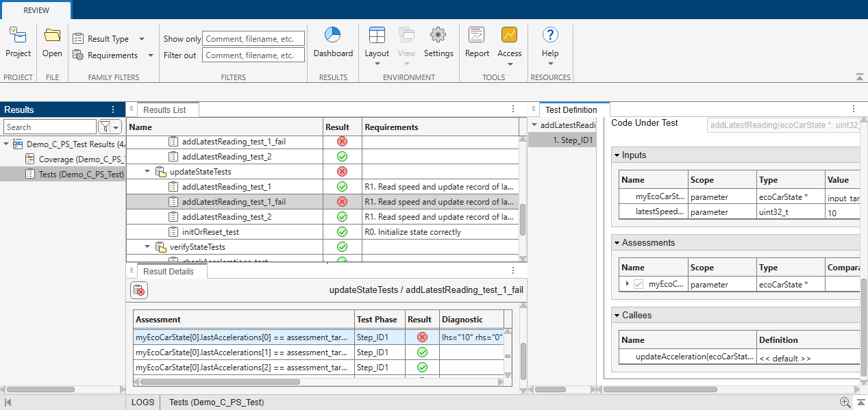The width and height of the screenshot is (868, 410).
Task: Click the Assessment column header
Action: pos(244,319)
